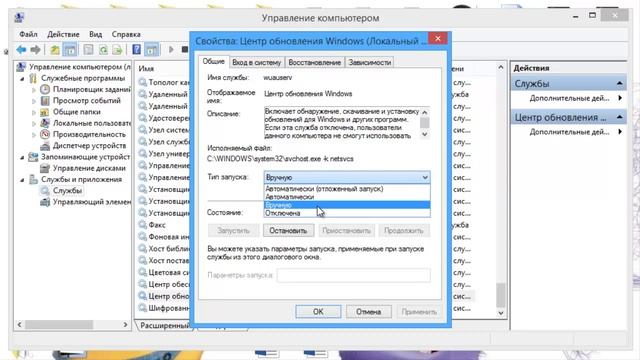Select the Диспетчер устройств tree item
640x360 pixels.
[89, 146]
